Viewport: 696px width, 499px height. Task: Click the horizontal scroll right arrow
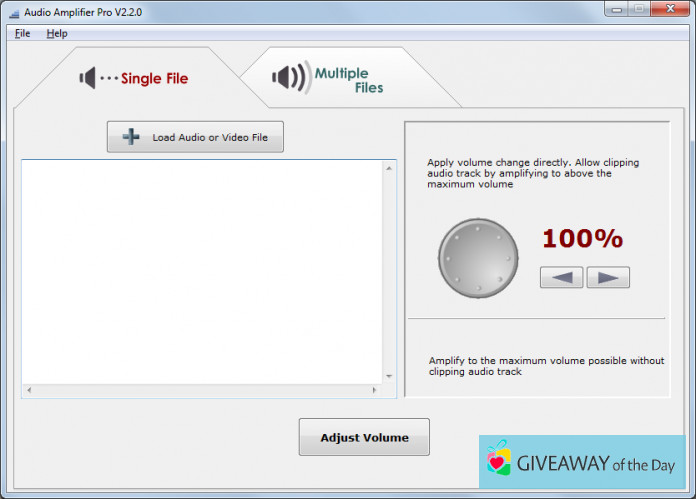377,389
